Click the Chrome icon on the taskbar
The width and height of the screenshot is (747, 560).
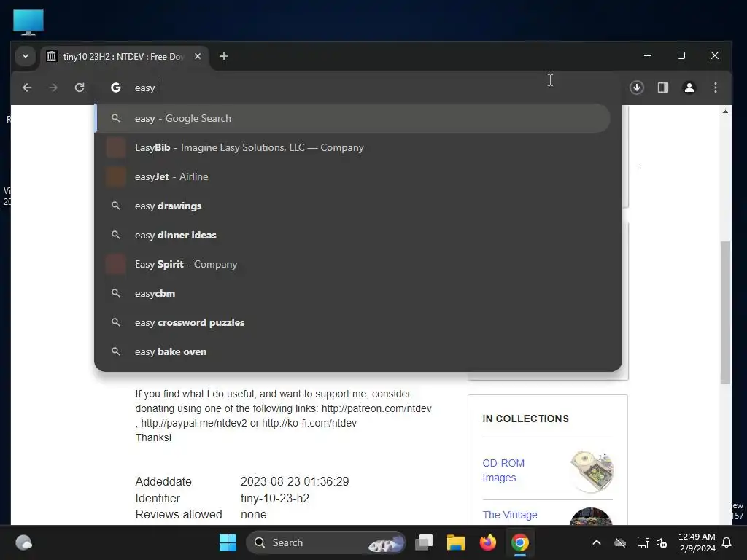pos(519,542)
